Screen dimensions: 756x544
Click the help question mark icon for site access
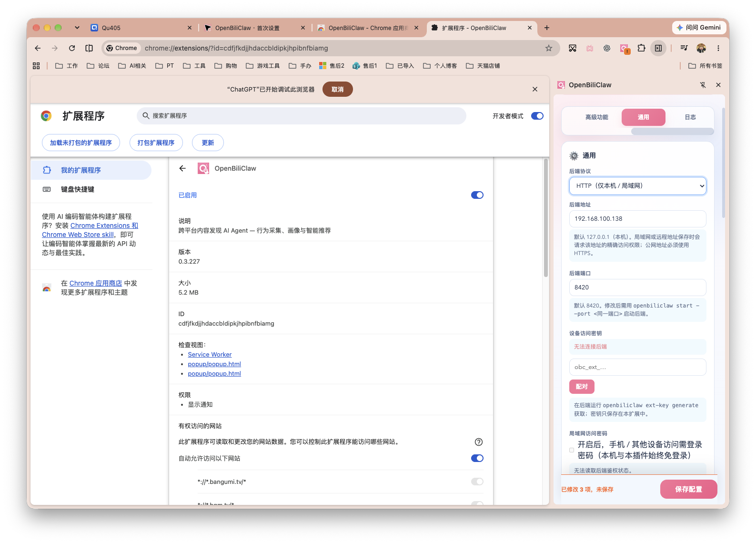click(x=479, y=442)
